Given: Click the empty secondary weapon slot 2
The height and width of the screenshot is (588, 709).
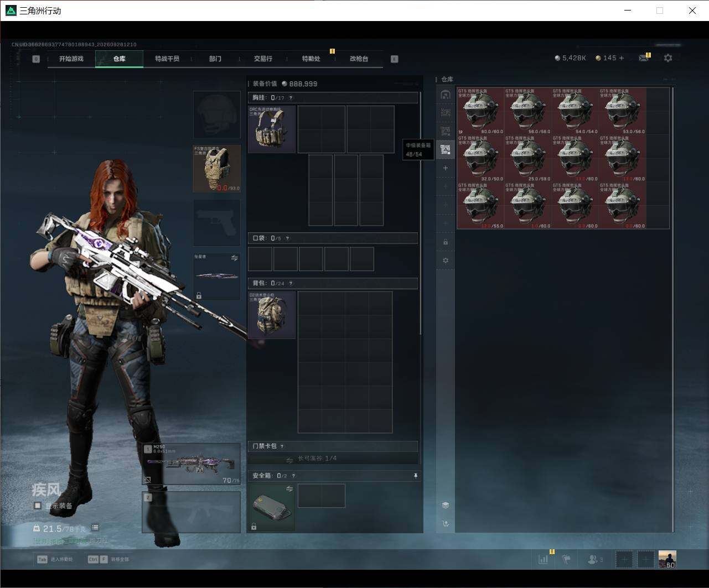Looking at the screenshot, I should (x=192, y=512).
